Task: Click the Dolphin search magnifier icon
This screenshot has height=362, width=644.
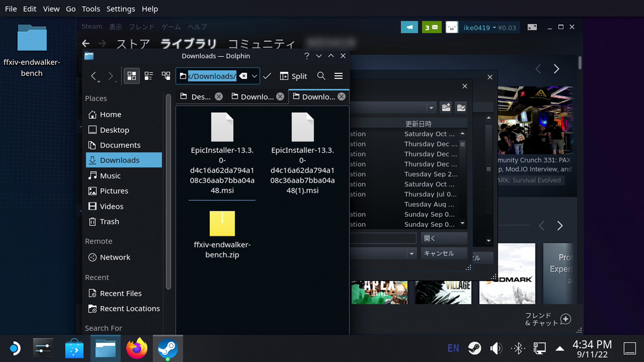Action: [x=321, y=76]
